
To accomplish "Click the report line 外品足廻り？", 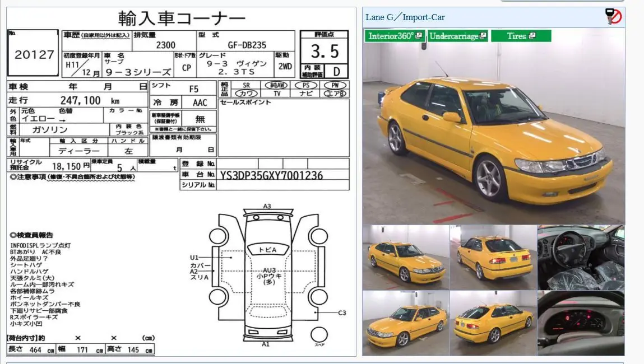I will tap(29, 259).
